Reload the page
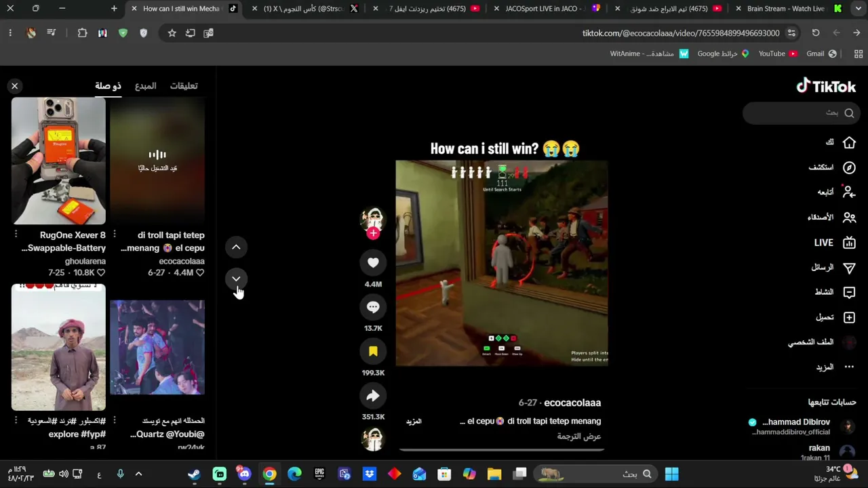 tap(816, 33)
